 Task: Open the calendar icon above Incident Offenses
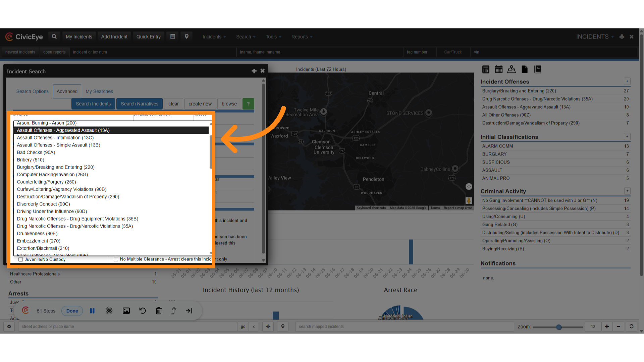pyautogui.click(x=499, y=69)
